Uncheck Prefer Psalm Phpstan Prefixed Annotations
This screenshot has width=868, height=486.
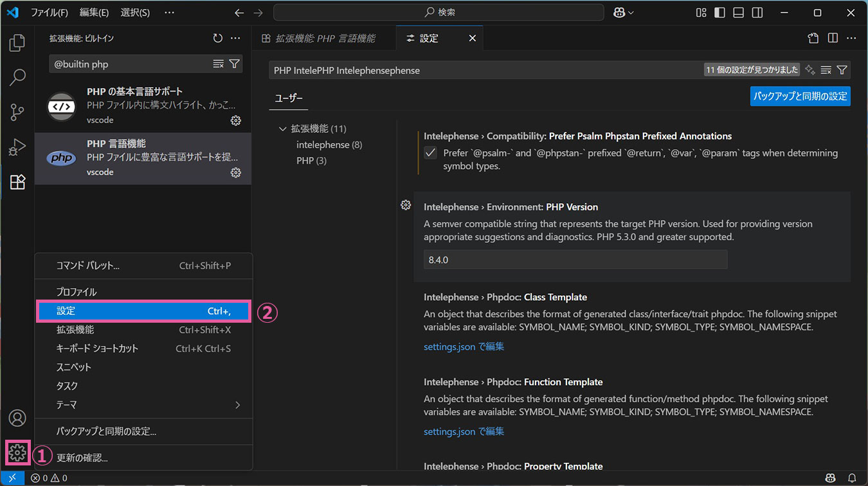pos(431,154)
